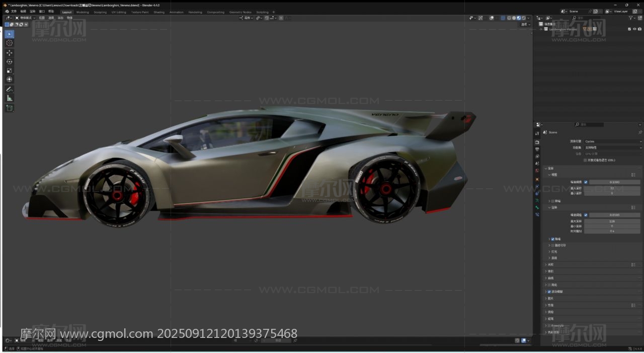This screenshot has height=353, width=644.
Task: Toggle the render Noise Threshold checkbox
Action: coord(586,215)
